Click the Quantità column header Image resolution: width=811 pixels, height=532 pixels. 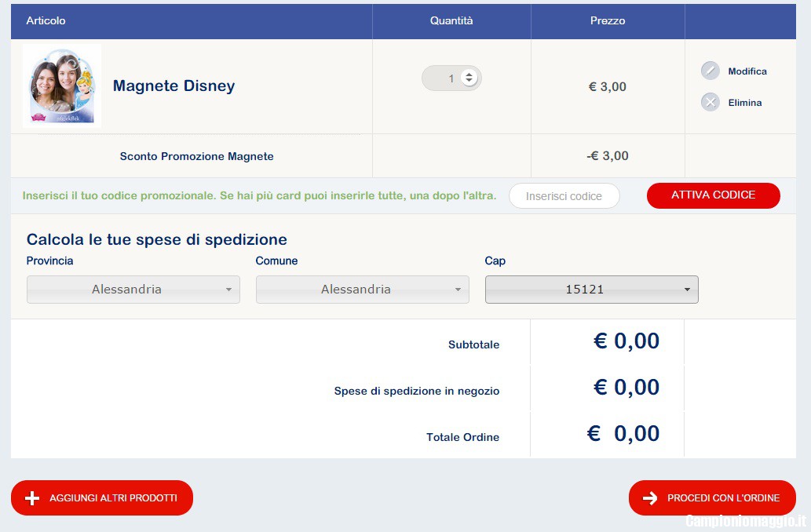[451, 21]
